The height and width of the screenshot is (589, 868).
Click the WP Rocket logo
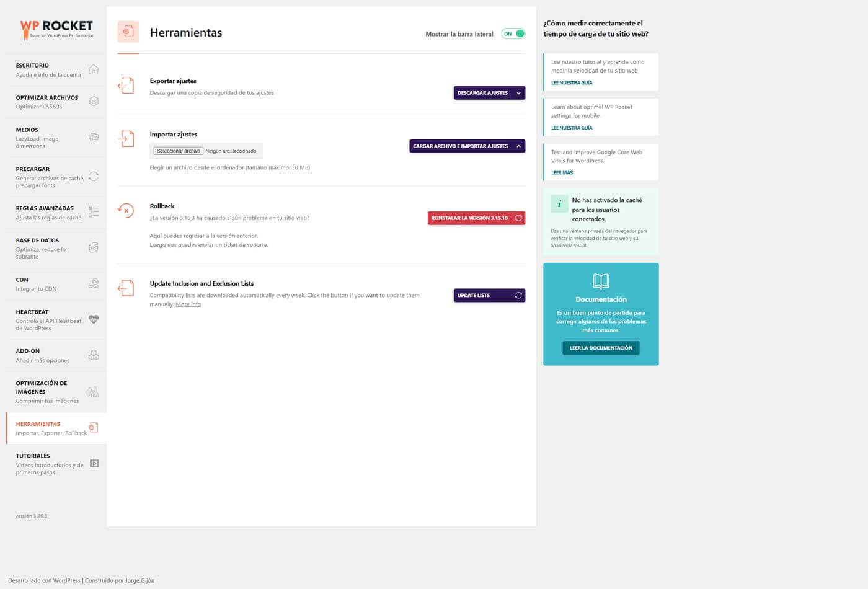pos(56,29)
